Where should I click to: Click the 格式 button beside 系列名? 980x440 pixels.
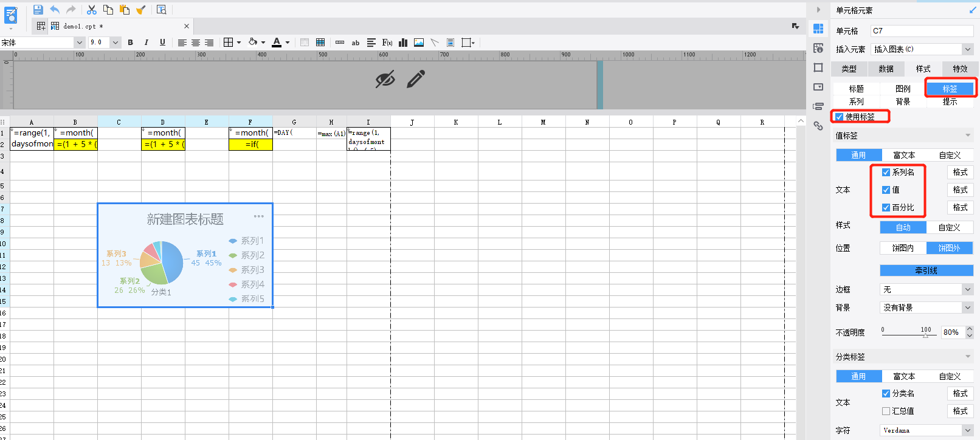[960, 172]
